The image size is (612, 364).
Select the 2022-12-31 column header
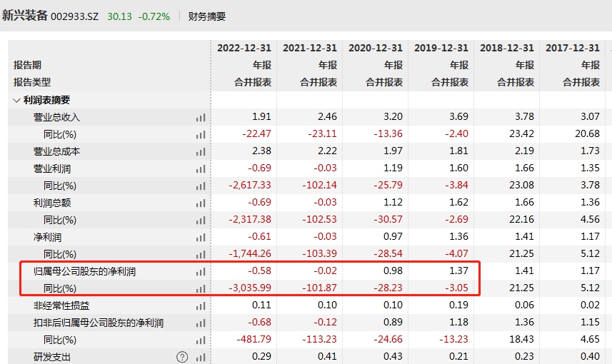244,48
